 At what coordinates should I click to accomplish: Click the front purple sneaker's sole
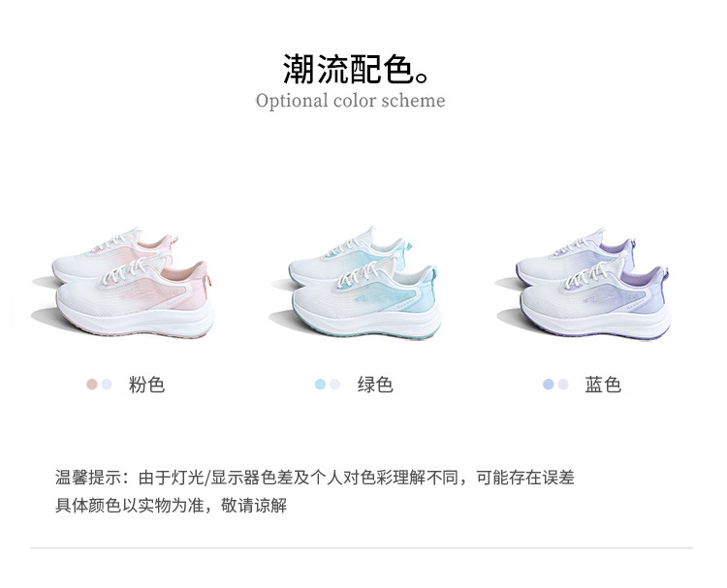(597, 323)
